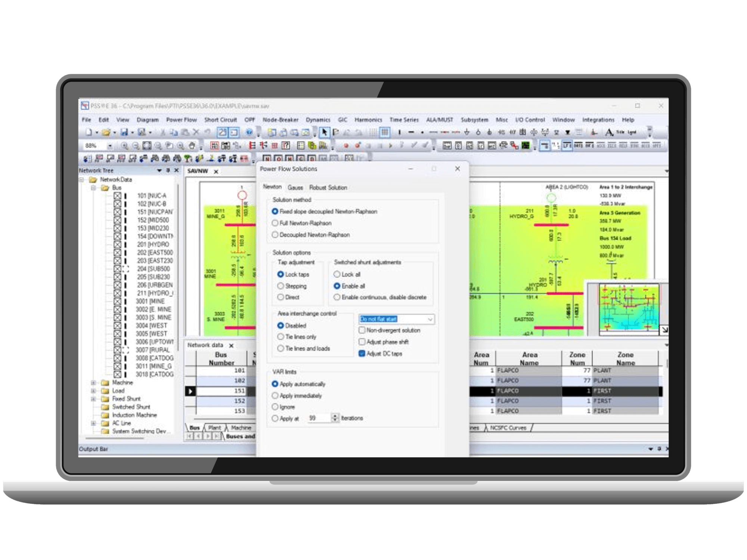Switch to the Gauss tab
Screen dimensions: 747x560
tap(295, 187)
